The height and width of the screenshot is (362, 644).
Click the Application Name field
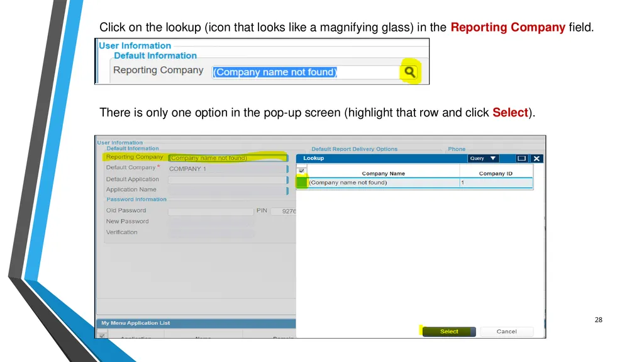228,191
